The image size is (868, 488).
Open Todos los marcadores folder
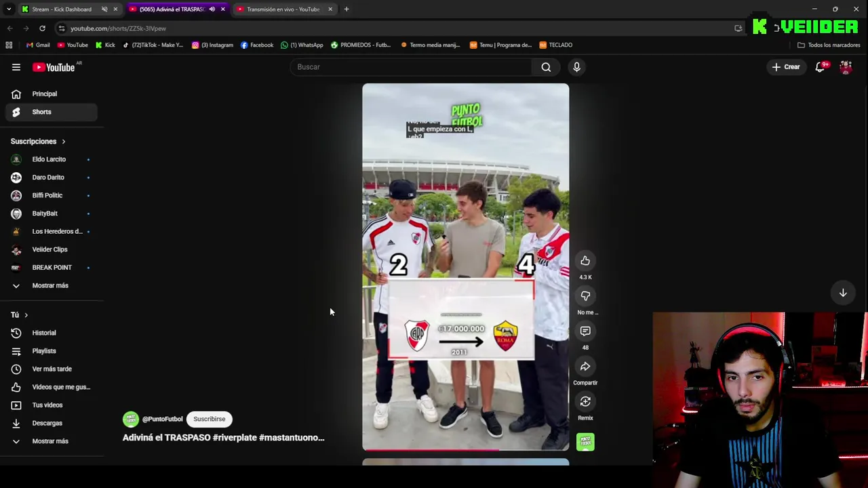click(x=829, y=45)
